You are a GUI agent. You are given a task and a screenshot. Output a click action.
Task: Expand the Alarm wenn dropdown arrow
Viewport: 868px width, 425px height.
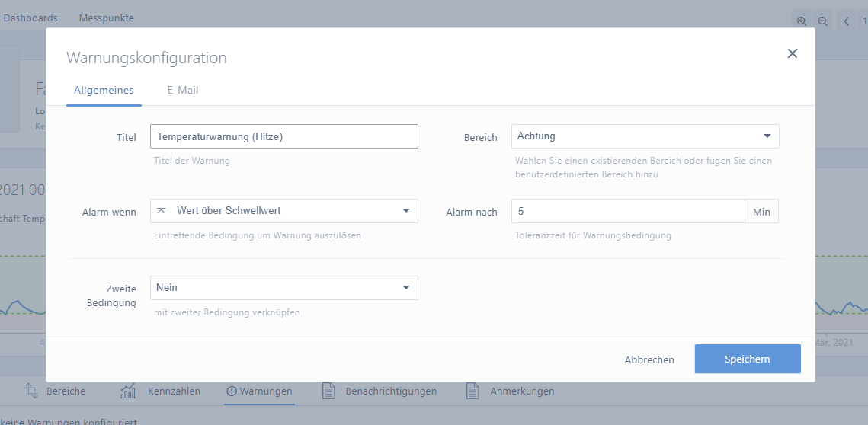tap(405, 211)
